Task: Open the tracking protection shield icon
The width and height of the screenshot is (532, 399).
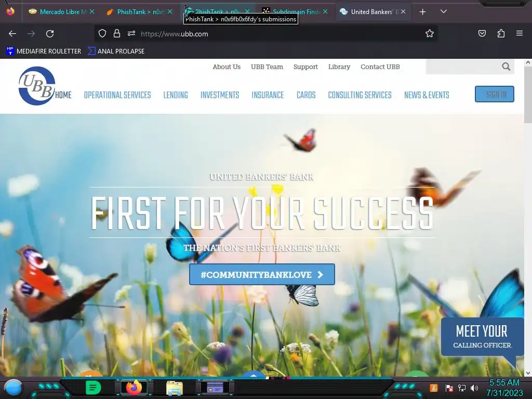Action: pyautogui.click(x=102, y=34)
